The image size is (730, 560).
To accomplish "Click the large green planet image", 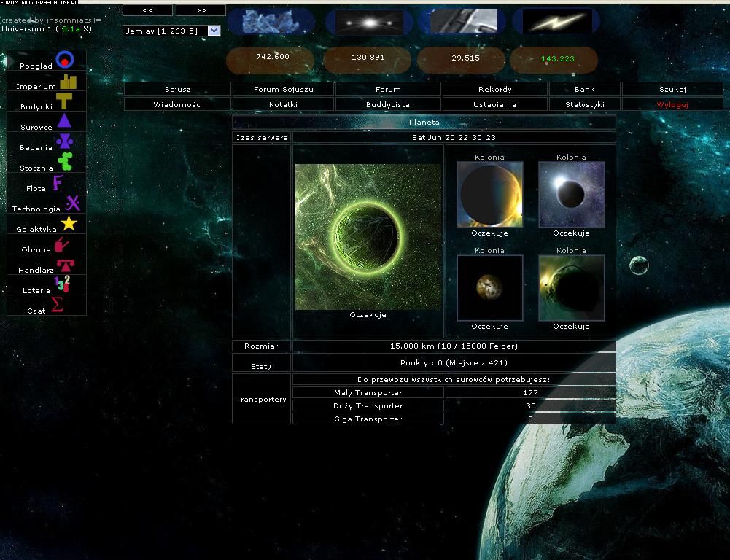I will point(368,236).
